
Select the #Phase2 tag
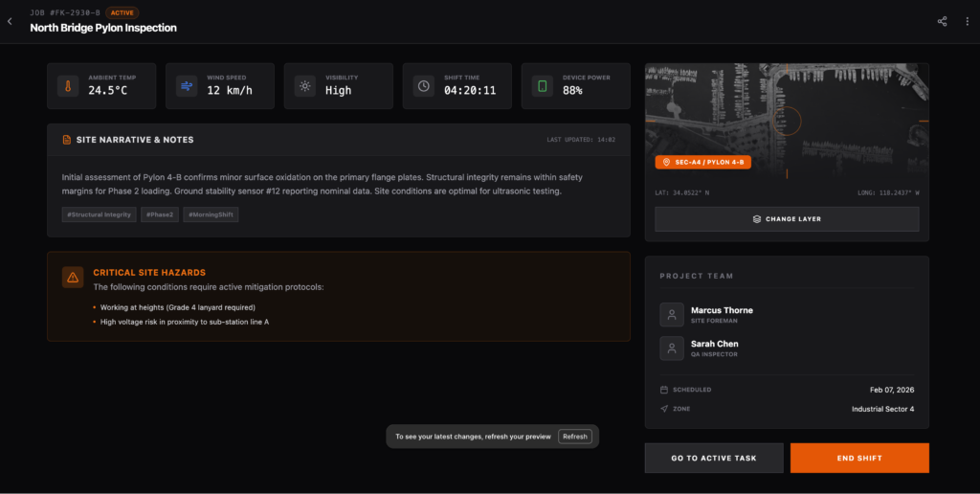160,214
